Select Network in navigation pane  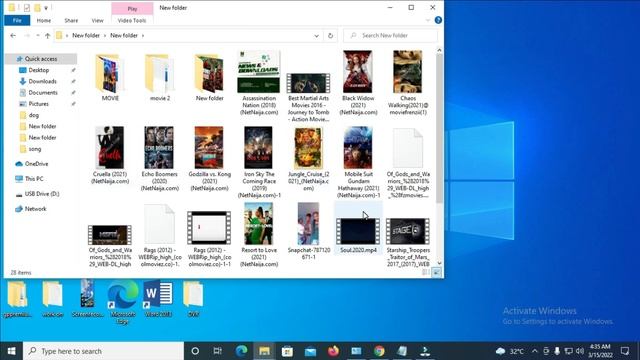click(36, 209)
